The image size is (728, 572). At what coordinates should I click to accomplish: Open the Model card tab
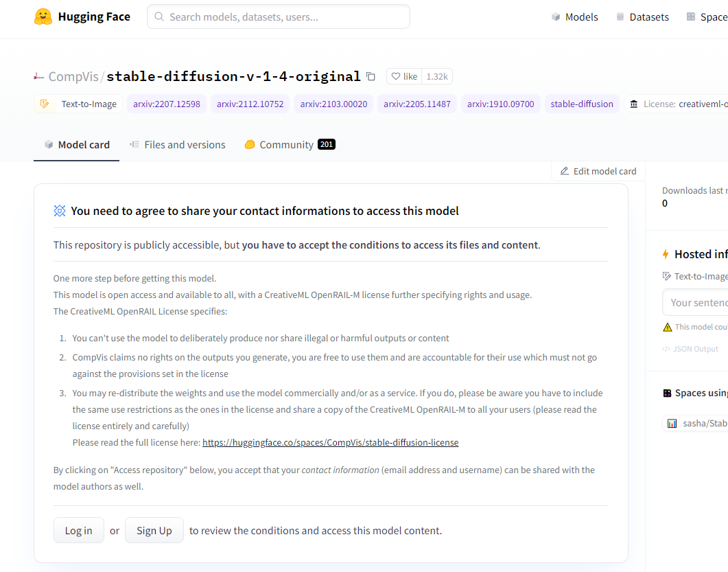pyautogui.click(x=77, y=145)
